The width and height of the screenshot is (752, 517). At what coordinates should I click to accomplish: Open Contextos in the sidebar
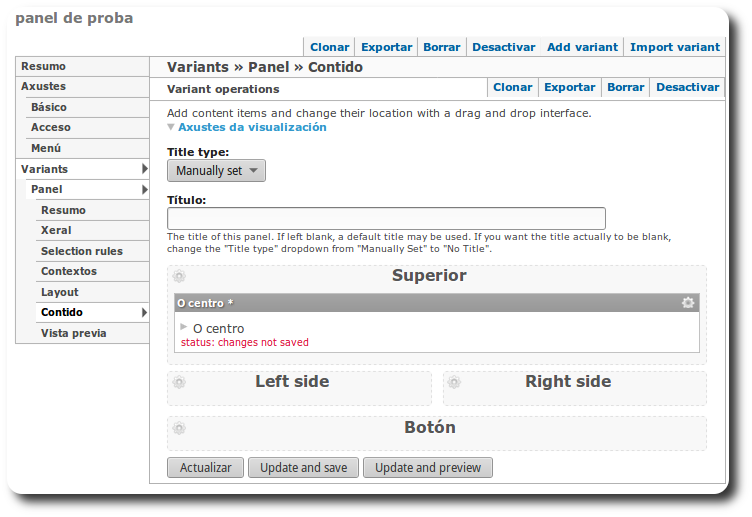(69, 271)
